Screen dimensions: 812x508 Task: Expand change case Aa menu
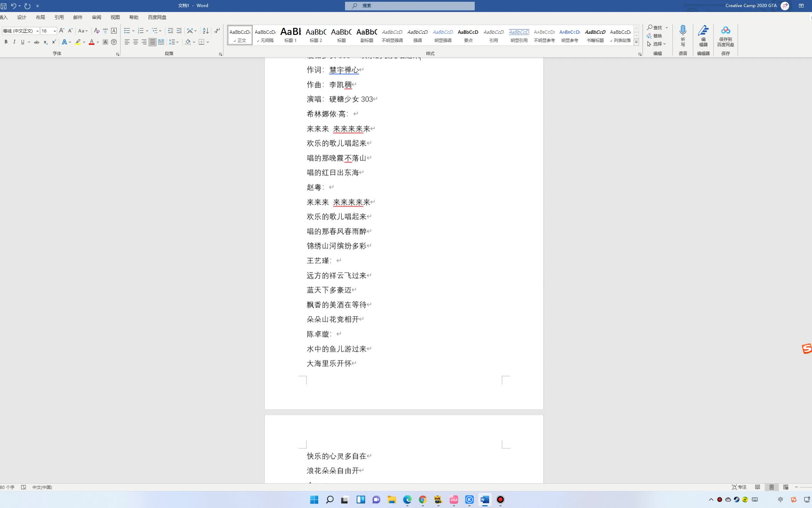click(x=83, y=31)
